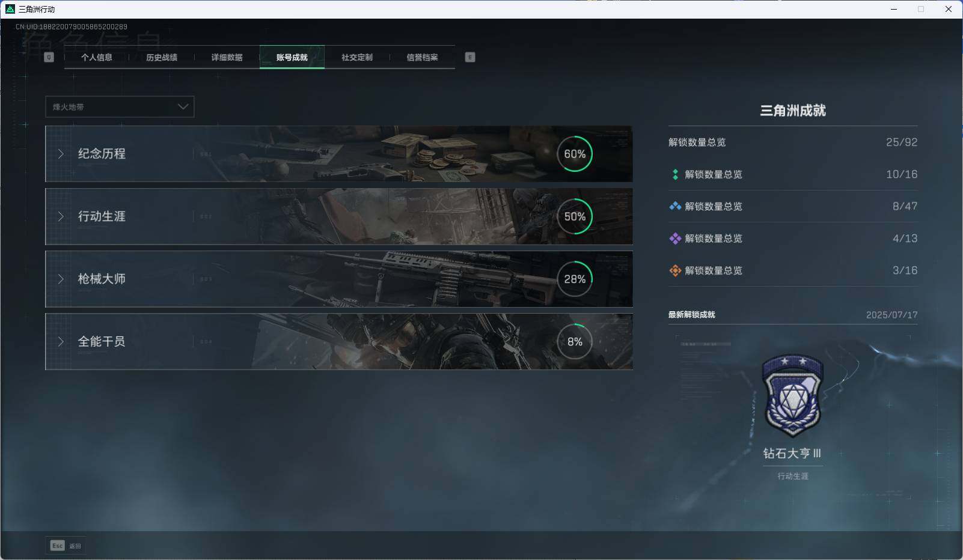
Task: Click the 25/92 total unlock count
Action: 902,142
